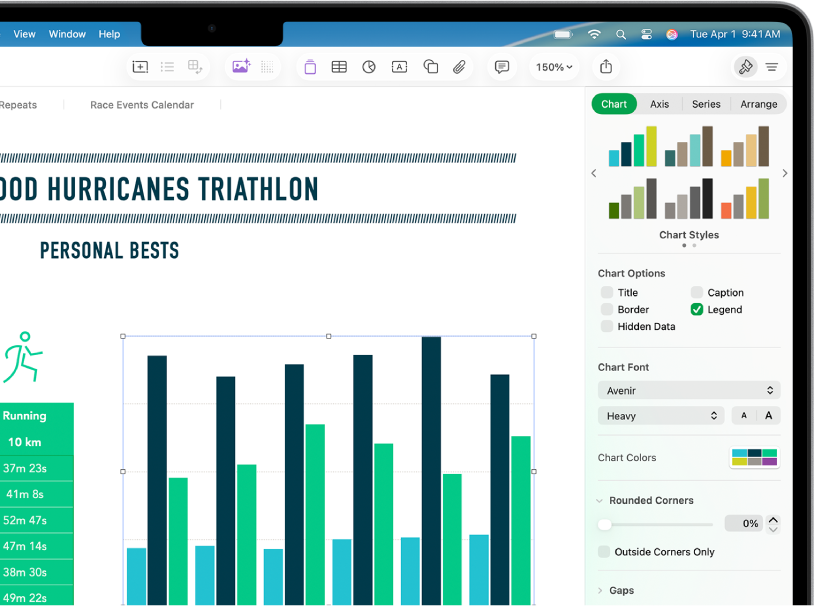814x606 pixels.
Task: Open the Avenir font dropdown
Action: 688,390
